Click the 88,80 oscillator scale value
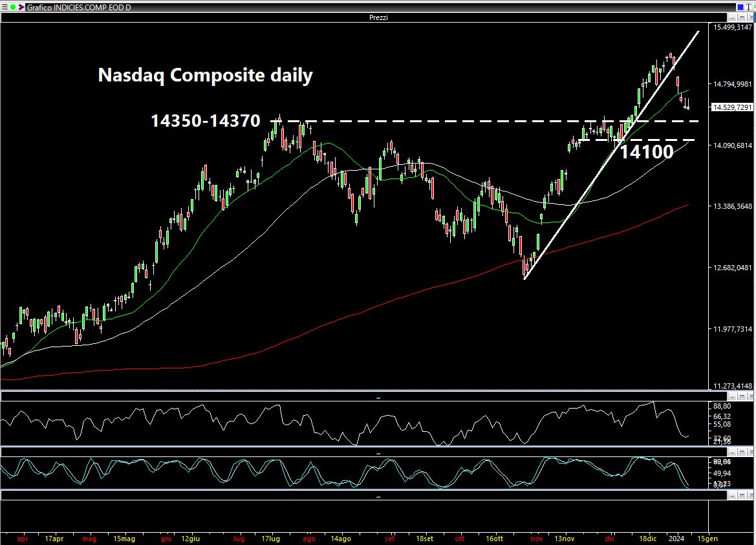 (x=721, y=406)
